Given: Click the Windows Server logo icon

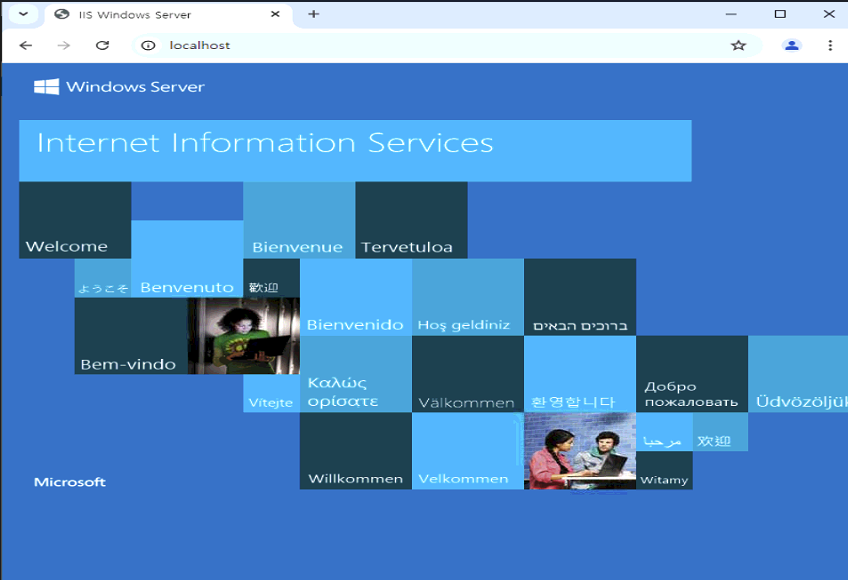Looking at the screenshot, I should [x=47, y=87].
